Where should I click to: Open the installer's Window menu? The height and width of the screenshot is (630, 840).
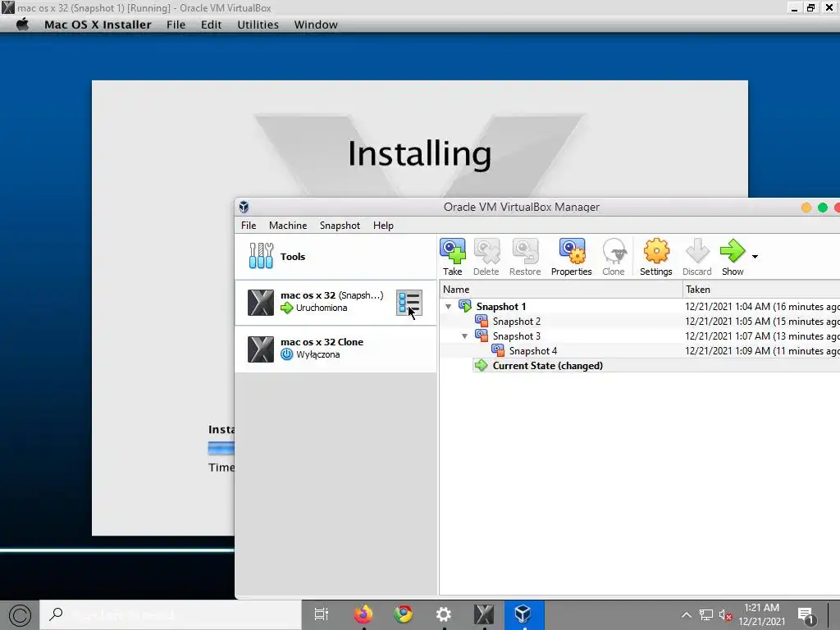pos(316,25)
